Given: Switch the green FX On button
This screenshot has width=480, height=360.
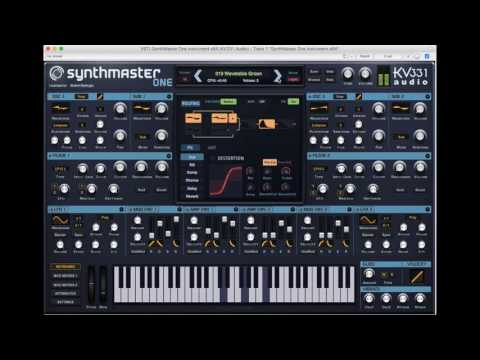Looking at the screenshot, I should coord(293,101).
